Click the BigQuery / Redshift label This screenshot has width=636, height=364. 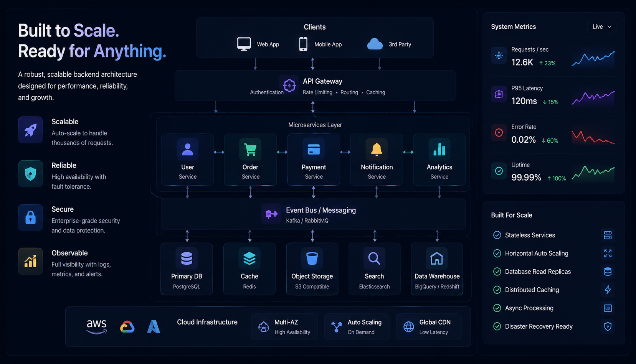437,287
